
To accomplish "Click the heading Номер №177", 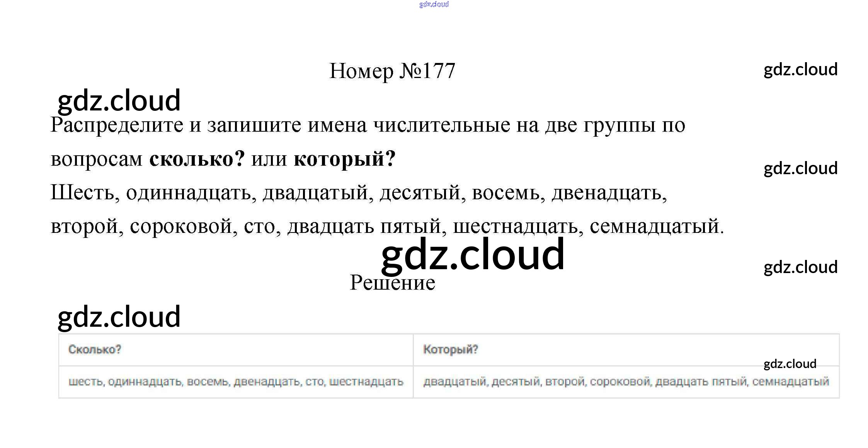I will click(x=392, y=71).
